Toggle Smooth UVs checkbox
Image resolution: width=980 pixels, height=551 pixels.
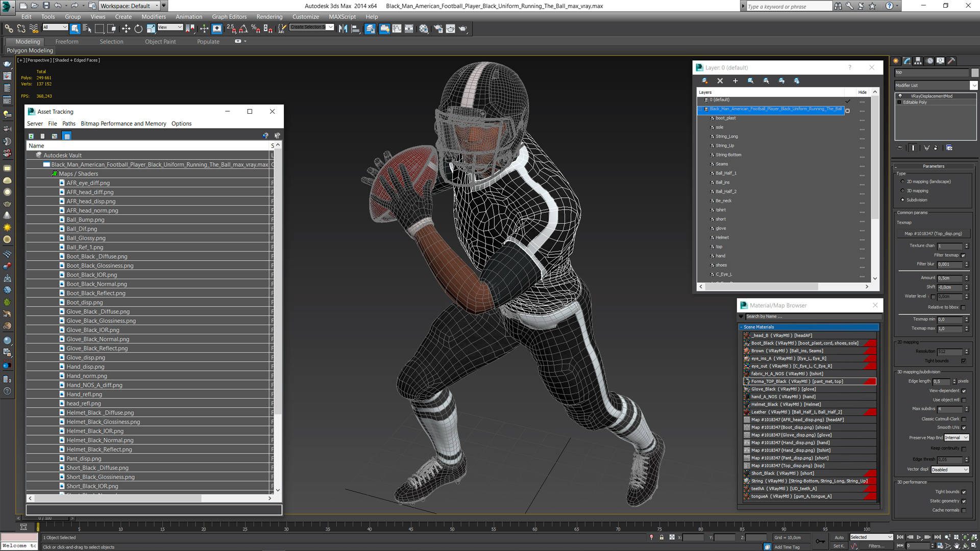pyautogui.click(x=964, y=428)
